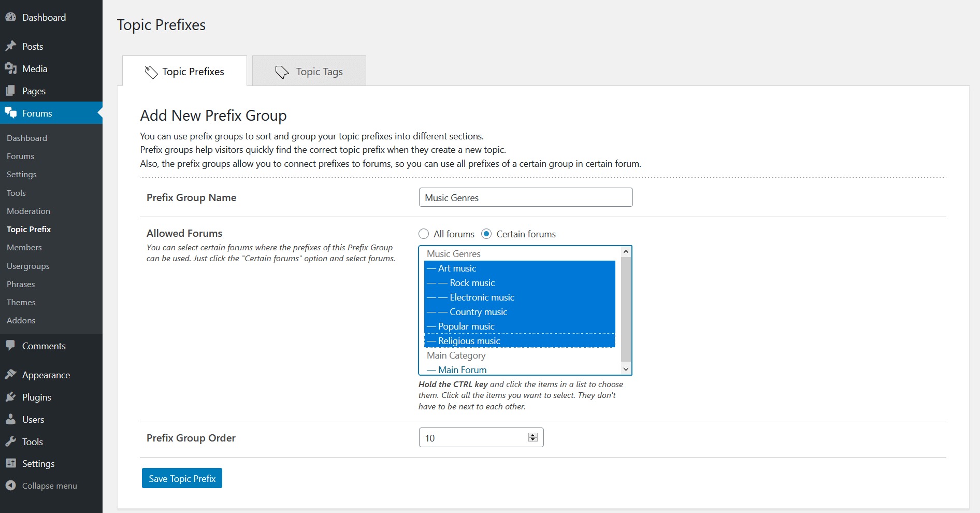Screen dimensions: 980x513
Task: Select the Certain forums radio button
Action: tap(486, 234)
